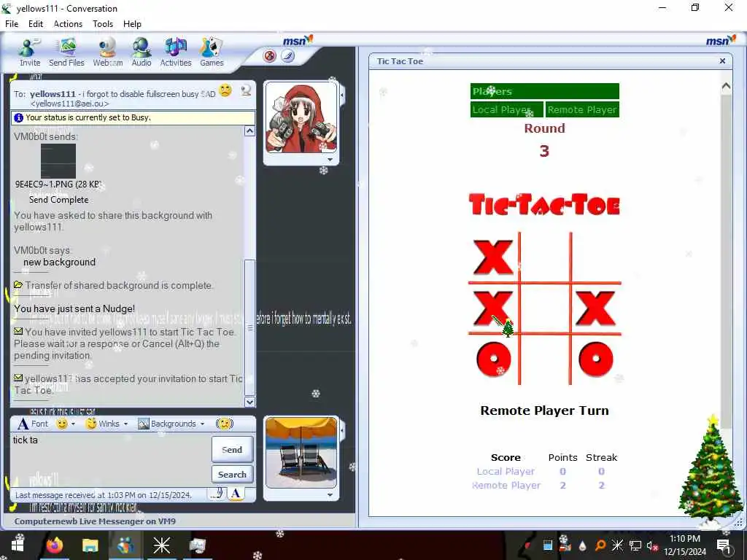Click the bottom-middle empty Tic Tac Toe cell
This screenshot has height=560, width=747.
click(x=544, y=359)
